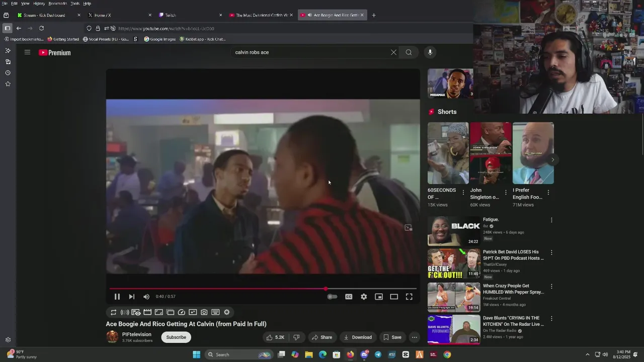Open options for When Crazy People video
This screenshot has width=644, height=362.
coord(551,287)
